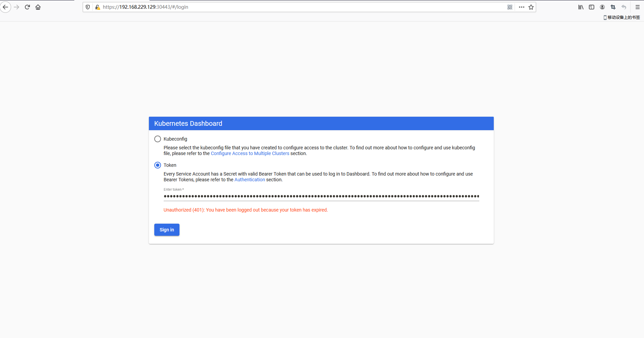
Task: Click the Kubernetes Dashboard heading
Action: pos(188,123)
